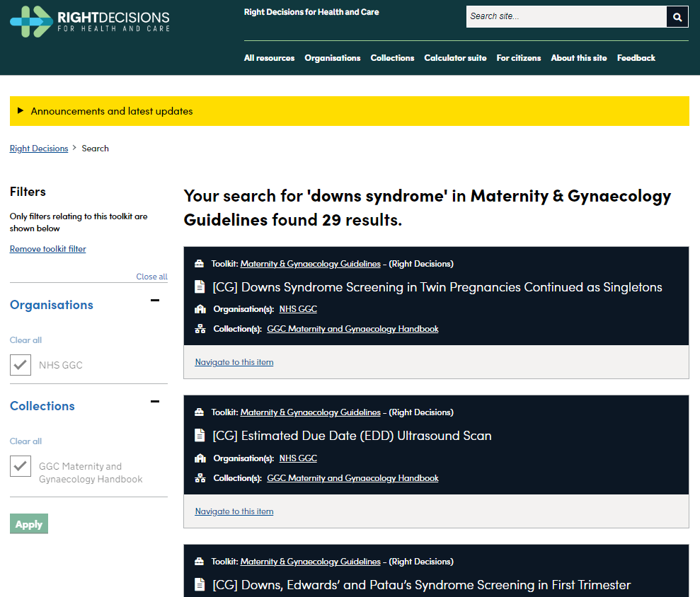Toggle GGC Maternity and Gynaecology Handbook checkbox

click(x=21, y=466)
